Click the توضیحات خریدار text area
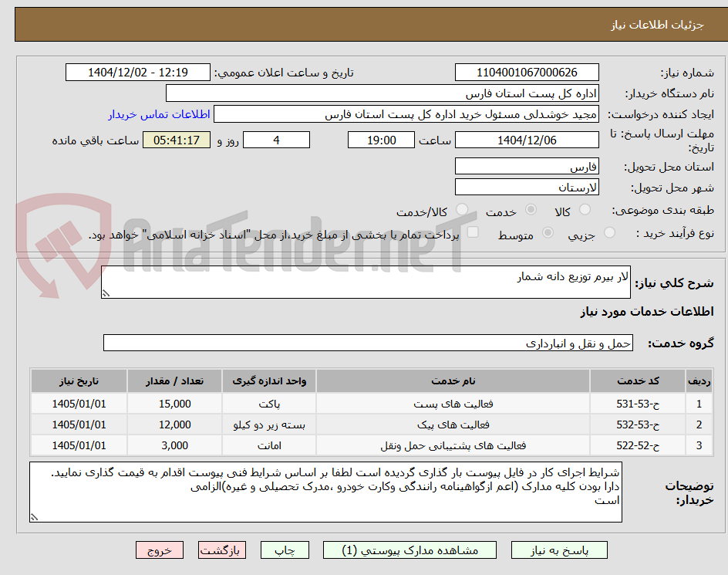This screenshot has height=575, width=728. 325,492
